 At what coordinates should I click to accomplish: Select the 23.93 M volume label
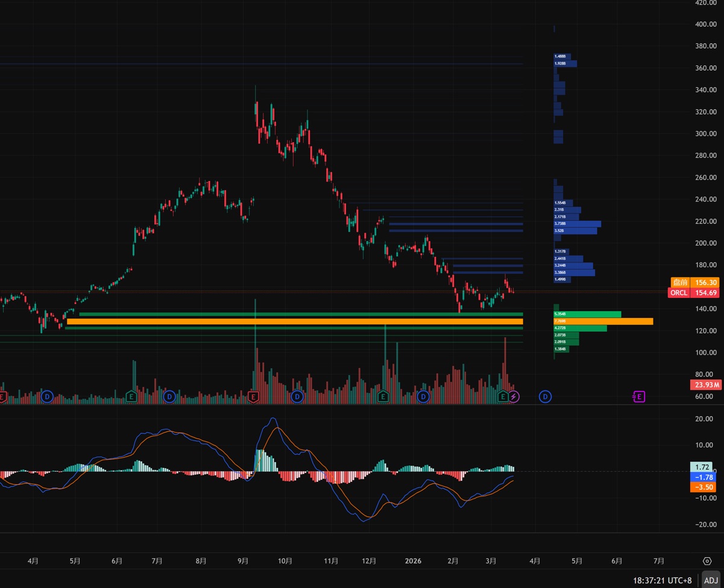[x=705, y=385]
